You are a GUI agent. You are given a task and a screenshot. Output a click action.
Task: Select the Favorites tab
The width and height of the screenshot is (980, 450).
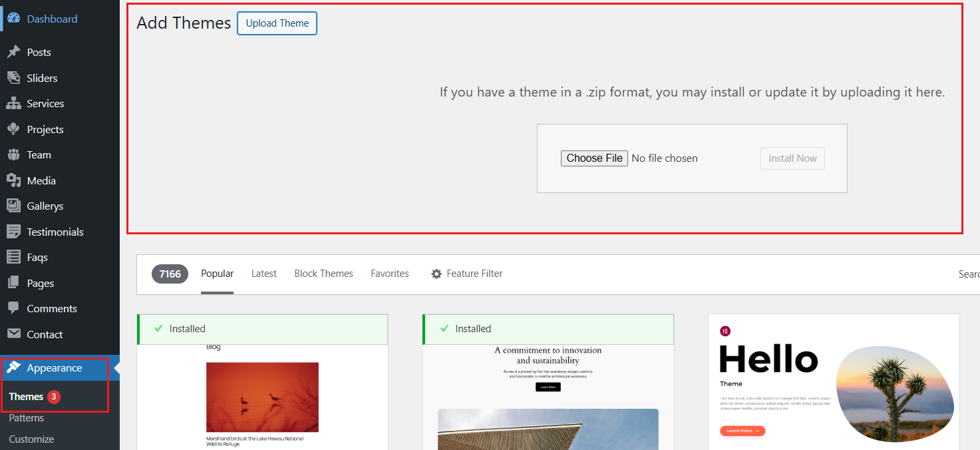coord(390,274)
